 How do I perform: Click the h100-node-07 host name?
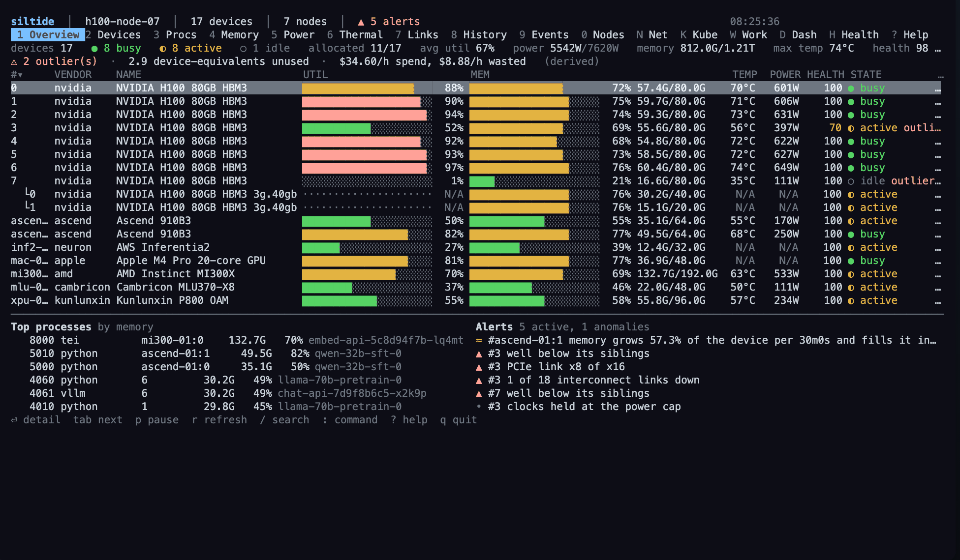(x=123, y=22)
